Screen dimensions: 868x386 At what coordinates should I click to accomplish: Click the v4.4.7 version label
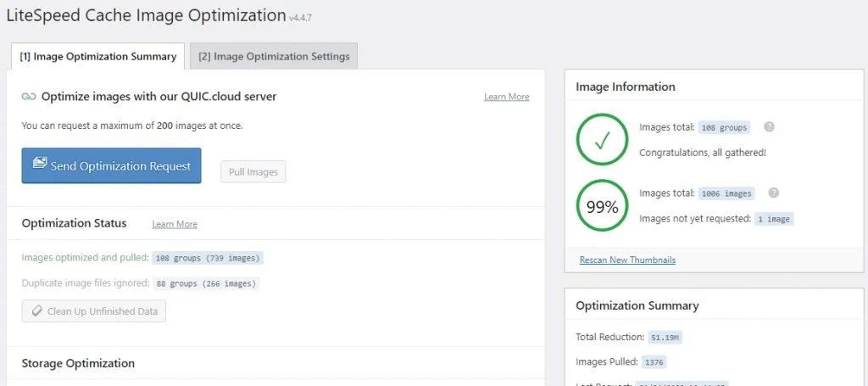click(x=301, y=18)
